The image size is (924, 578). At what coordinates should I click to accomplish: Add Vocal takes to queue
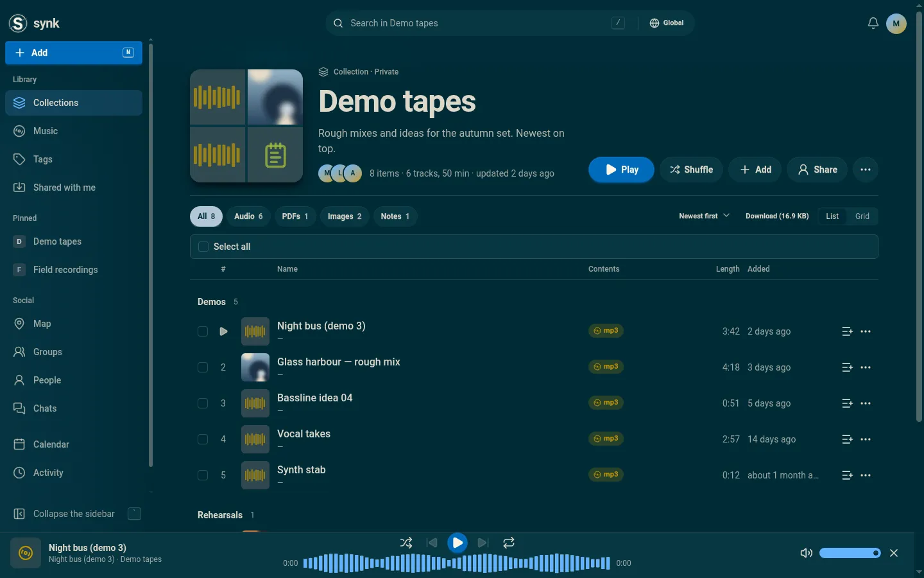847,439
